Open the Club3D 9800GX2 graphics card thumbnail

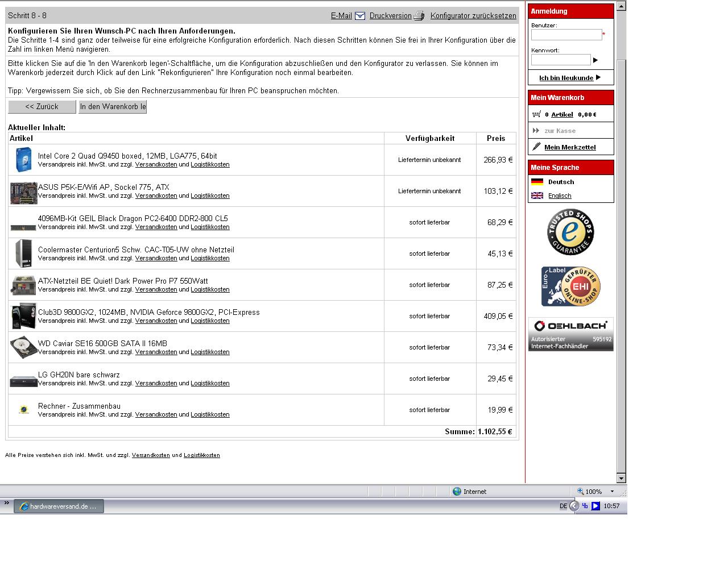23,316
